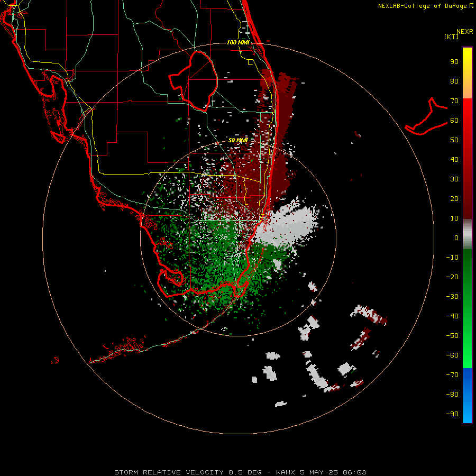Screen dimensions: 476x476
Task: Click the NEXR label at top right
Action: pos(464,32)
